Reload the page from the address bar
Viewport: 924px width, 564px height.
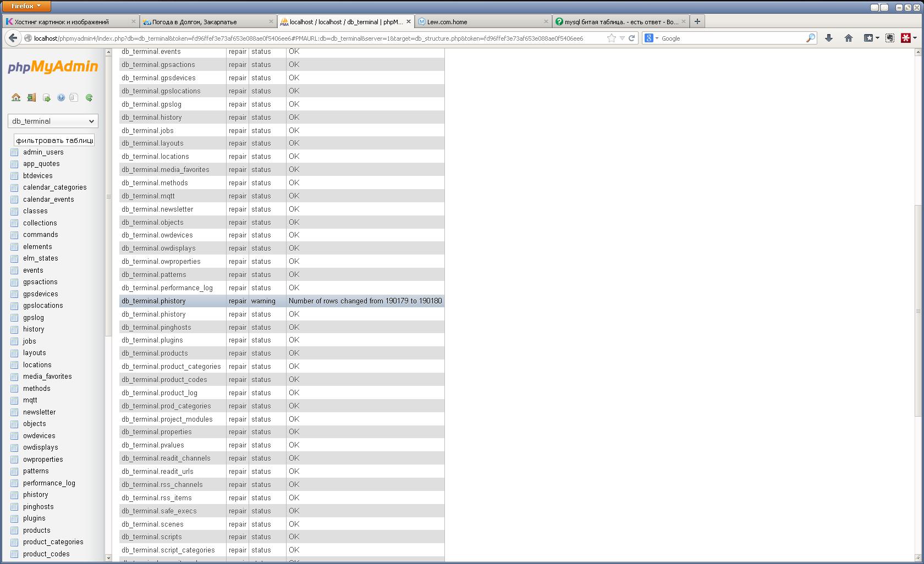tap(632, 38)
